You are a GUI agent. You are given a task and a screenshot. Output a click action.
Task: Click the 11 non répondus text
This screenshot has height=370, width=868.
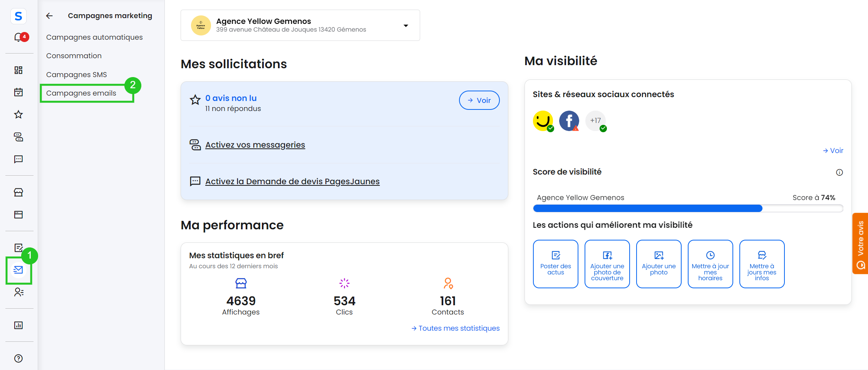(233, 109)
